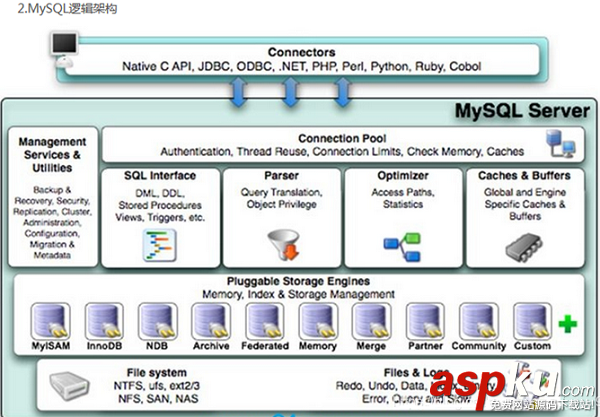Select the Partner storage engine icon
The height and width of the screenshot is (417, 600).
point(425,321)
